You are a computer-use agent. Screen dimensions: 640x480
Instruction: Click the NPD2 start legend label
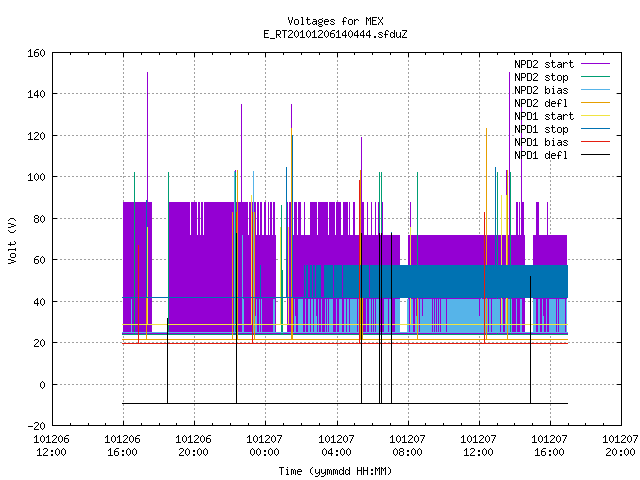point(544,64)
